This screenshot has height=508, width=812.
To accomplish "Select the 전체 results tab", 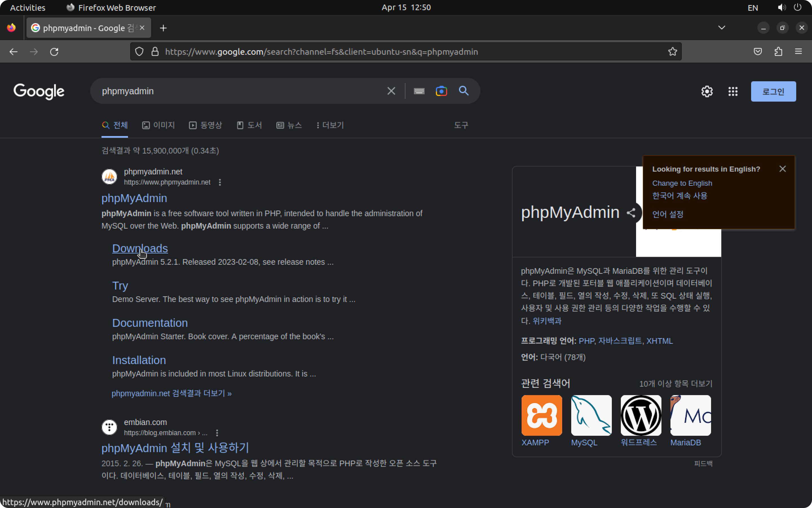I will (115, 125).
